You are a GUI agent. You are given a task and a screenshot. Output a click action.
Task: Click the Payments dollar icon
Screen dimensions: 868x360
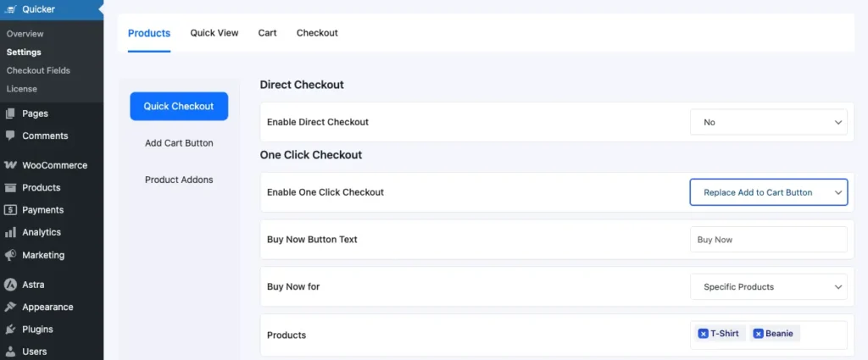point(10,210)
